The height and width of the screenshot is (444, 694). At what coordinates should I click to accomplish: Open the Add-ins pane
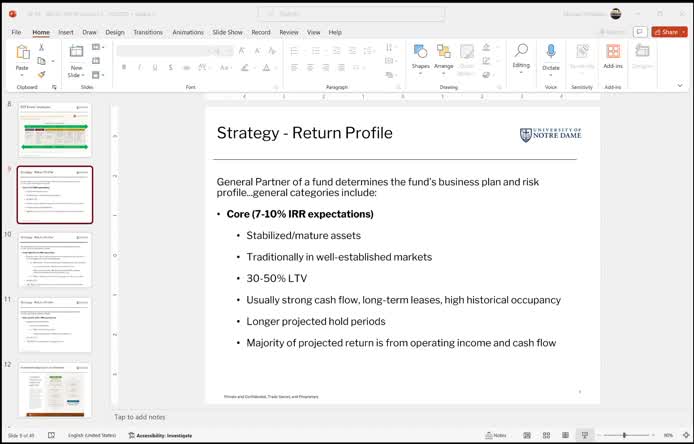(x=613, y=54)
